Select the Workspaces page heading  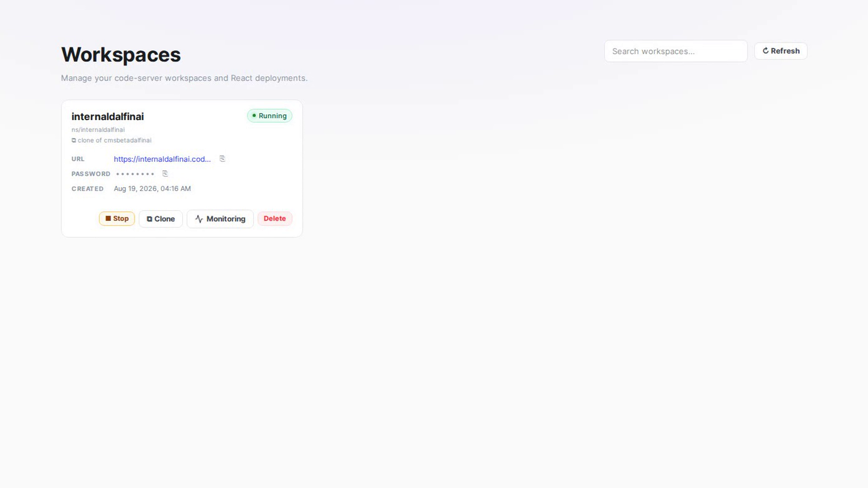(x=121, y=55)
